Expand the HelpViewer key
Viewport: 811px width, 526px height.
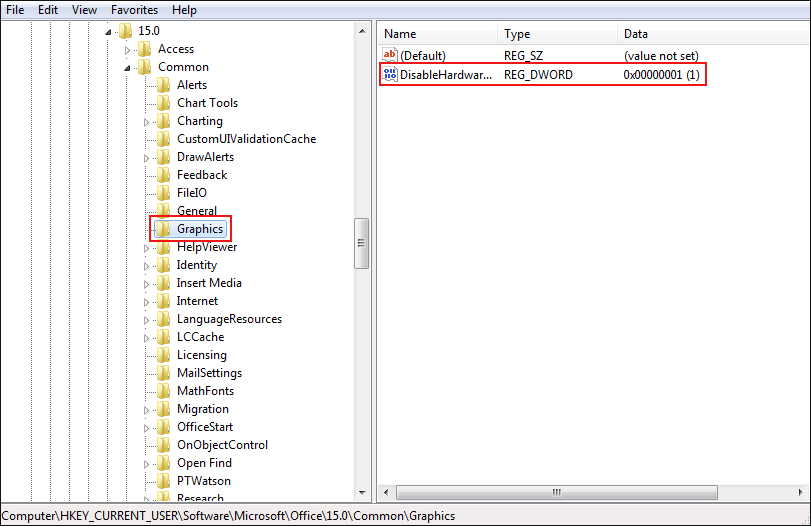(x=146, y=248)
